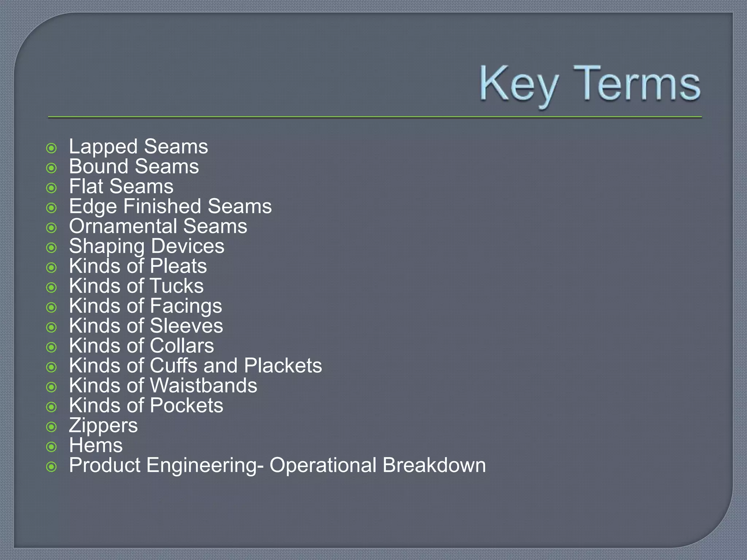
Task: Click the Kinds of Pleats line
Action: [x=138, y=266]
